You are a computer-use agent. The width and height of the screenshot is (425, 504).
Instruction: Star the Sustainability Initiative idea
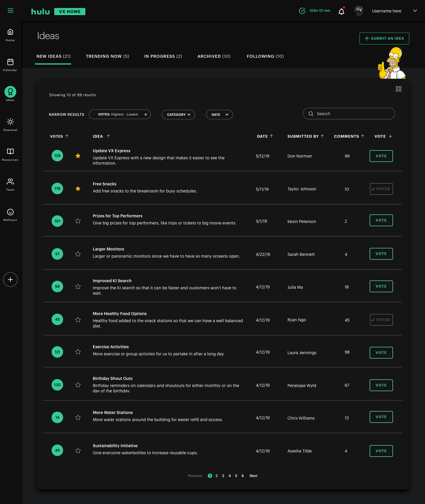coord(78,451)
